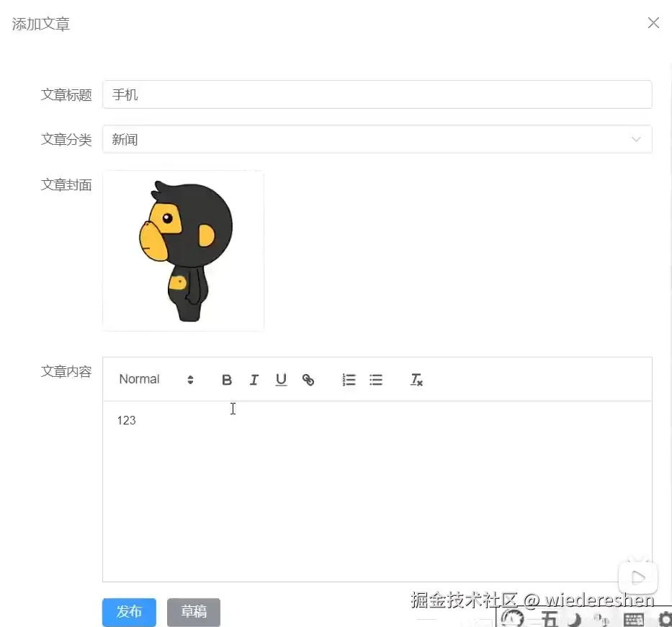Toggle the microphone voice input icon

coord(601,620)
